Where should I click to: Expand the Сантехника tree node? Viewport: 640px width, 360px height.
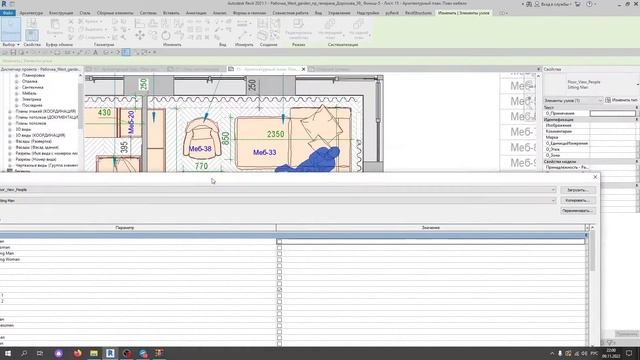[17, 87]
